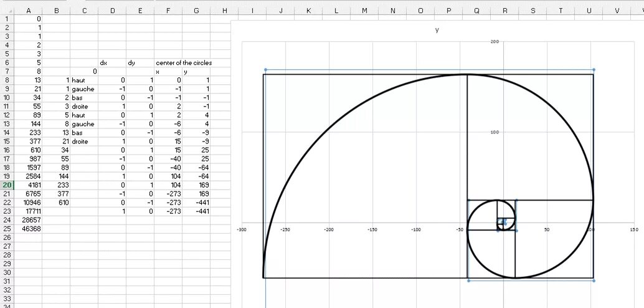Click cell G14 containing -9
644x308 pixels.
click(196, 132)
